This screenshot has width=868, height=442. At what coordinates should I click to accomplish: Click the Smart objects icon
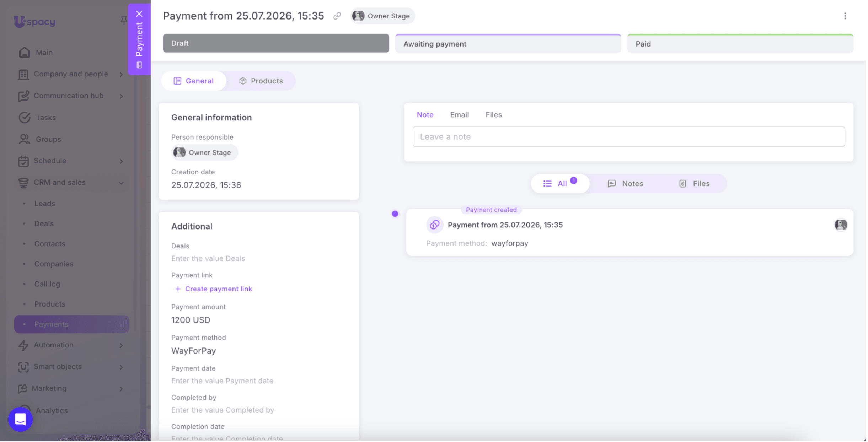pyautogui.click(x=23, y=367)
